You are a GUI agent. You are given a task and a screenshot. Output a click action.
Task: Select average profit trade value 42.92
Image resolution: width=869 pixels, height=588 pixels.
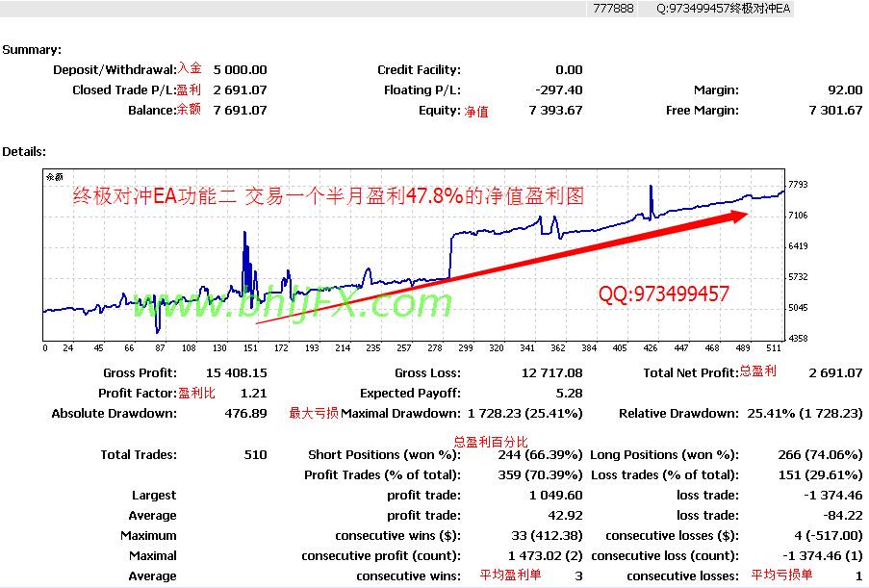(565, 516)
